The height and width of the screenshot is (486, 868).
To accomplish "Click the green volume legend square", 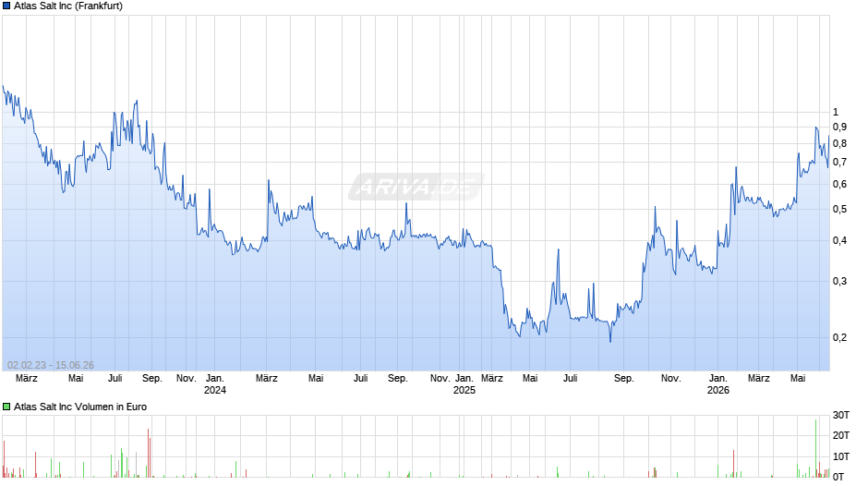I will pyautogui.click(x=6, y=407).
